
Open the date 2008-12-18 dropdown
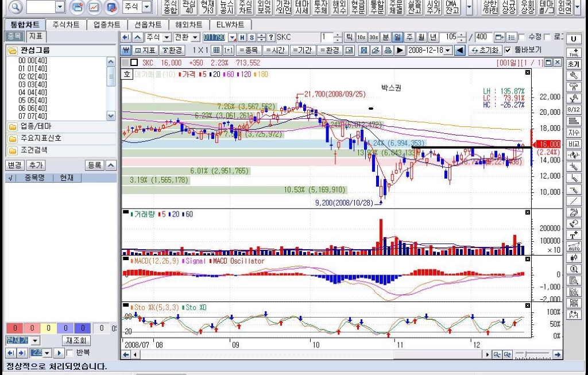click(x=448, y=51)
